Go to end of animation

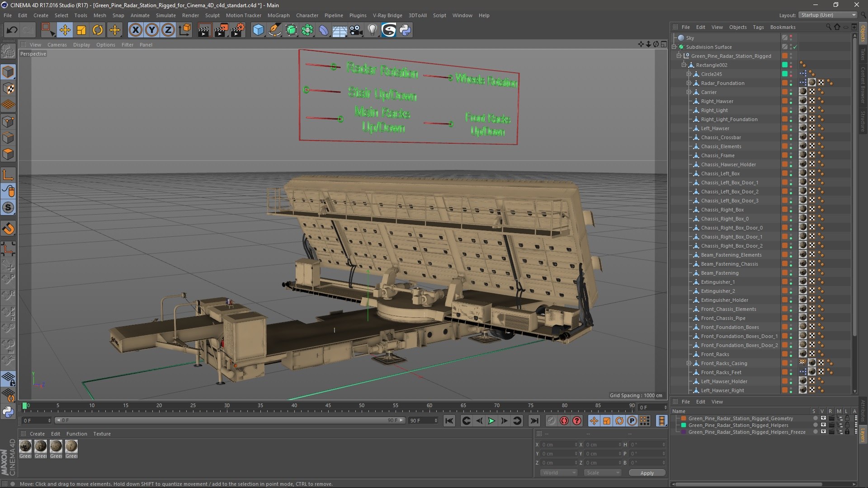pos(534,421)
